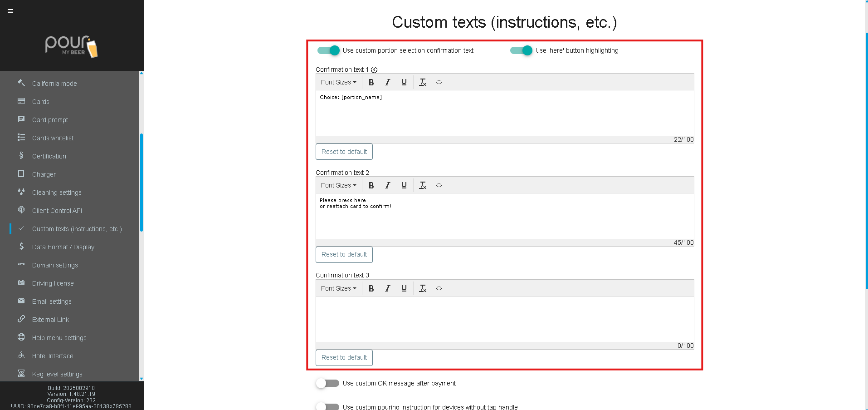Click Bold icon in Confirmation text 3 toolbar
Screen dimensions: 868x410
click(371, 288)
